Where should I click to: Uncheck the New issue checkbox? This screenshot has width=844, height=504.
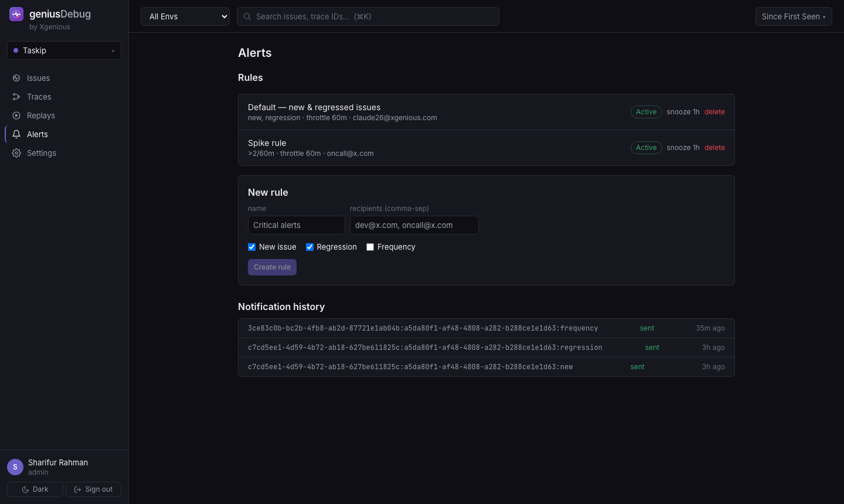coord(252,247)
